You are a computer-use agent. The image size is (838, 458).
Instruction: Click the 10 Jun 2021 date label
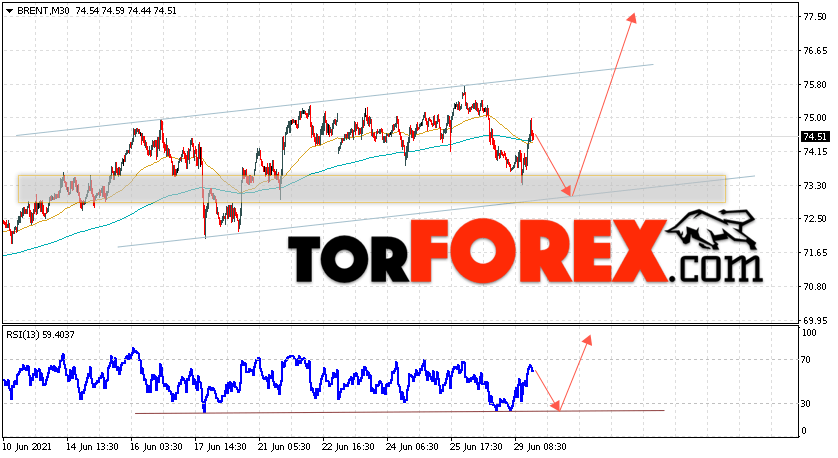(x=27, y=447)
